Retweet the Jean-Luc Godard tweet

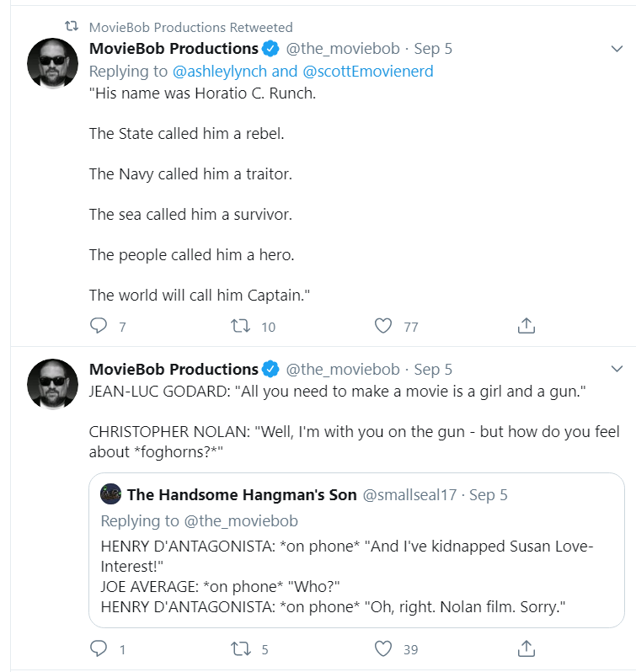pos(240,648)
